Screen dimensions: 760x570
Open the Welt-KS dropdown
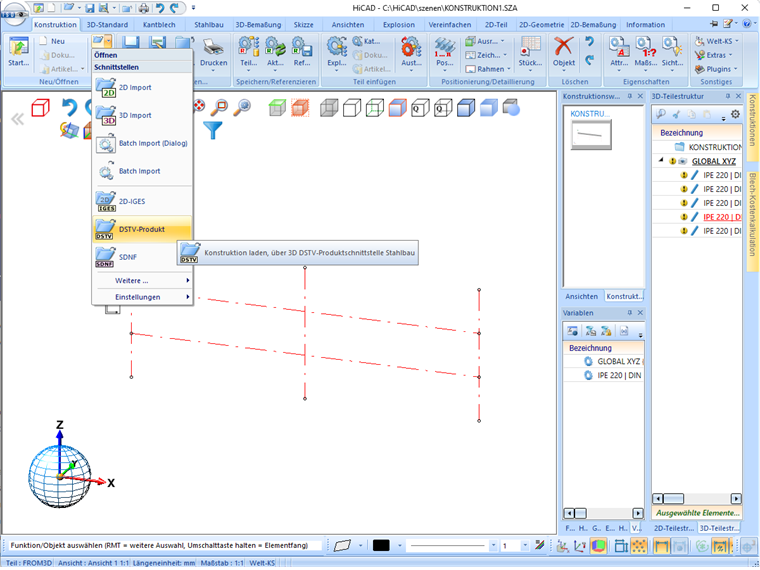[x=716, y=41]
